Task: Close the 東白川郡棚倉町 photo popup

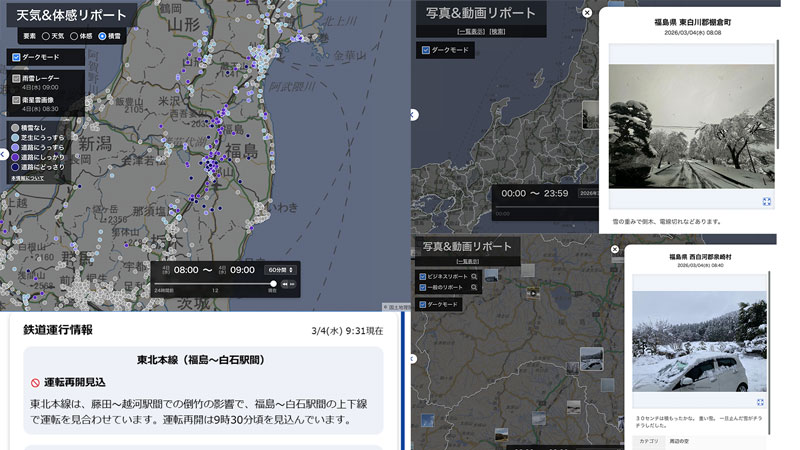Action: pos(587,13)
